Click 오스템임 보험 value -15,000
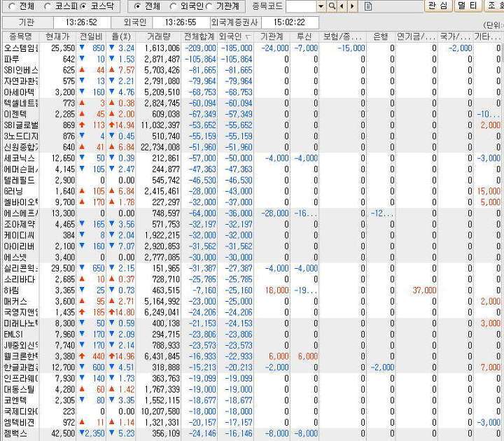This screenshot has width=504, height=441. click(x=351, y=48)
